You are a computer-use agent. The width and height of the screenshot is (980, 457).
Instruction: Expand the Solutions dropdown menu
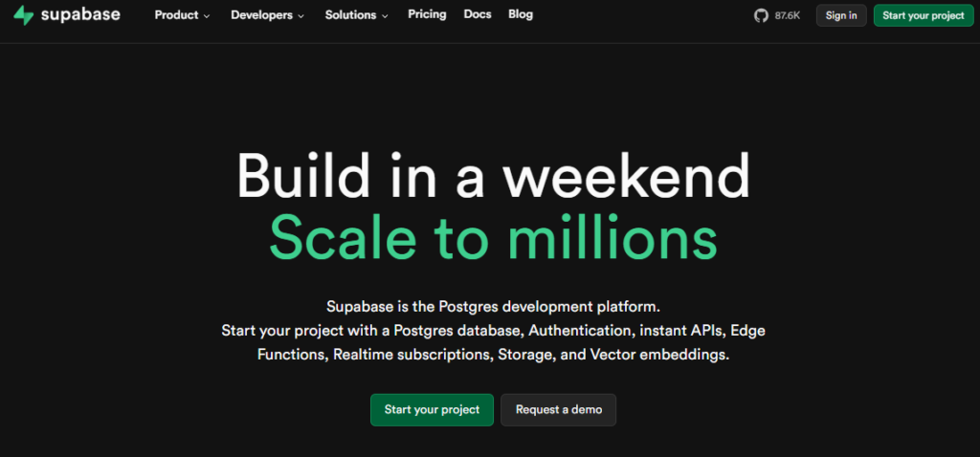pyautogui.click(x=356, y=15)
